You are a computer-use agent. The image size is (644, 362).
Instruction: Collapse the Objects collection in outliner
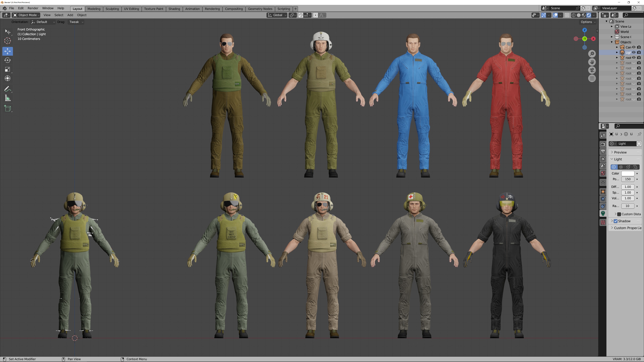[612, 42]
